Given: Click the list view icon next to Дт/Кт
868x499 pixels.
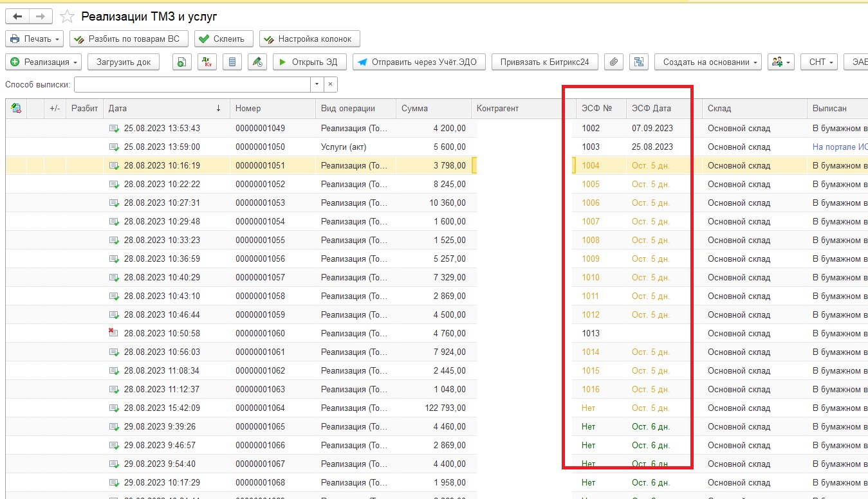Looking at the screenshot, I should point(232,62).
